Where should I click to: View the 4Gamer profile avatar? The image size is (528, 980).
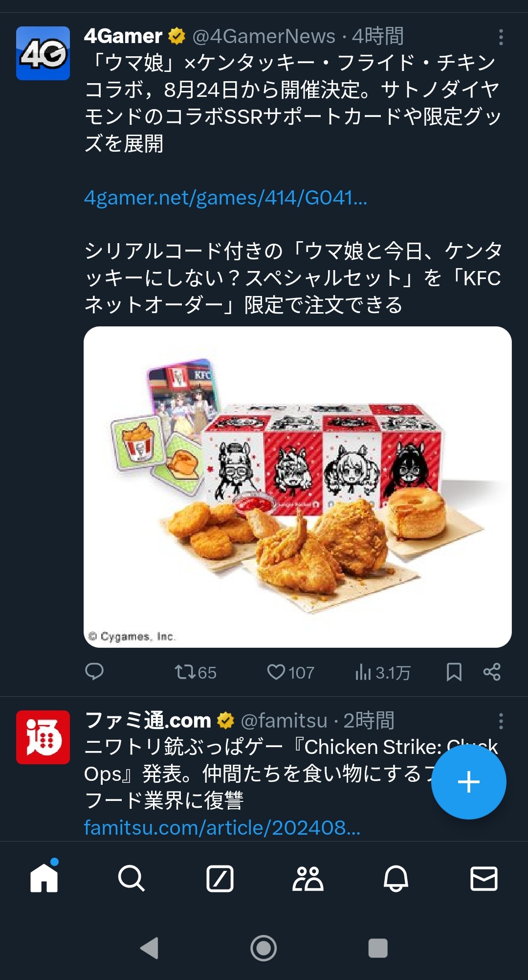pyautogui.click(x=43, y=53)
